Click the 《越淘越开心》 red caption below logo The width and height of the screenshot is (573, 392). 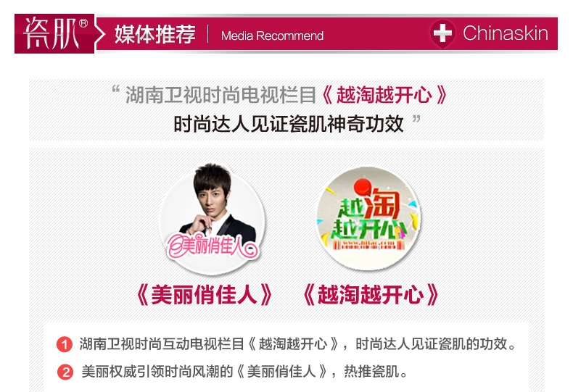point(371,294)
